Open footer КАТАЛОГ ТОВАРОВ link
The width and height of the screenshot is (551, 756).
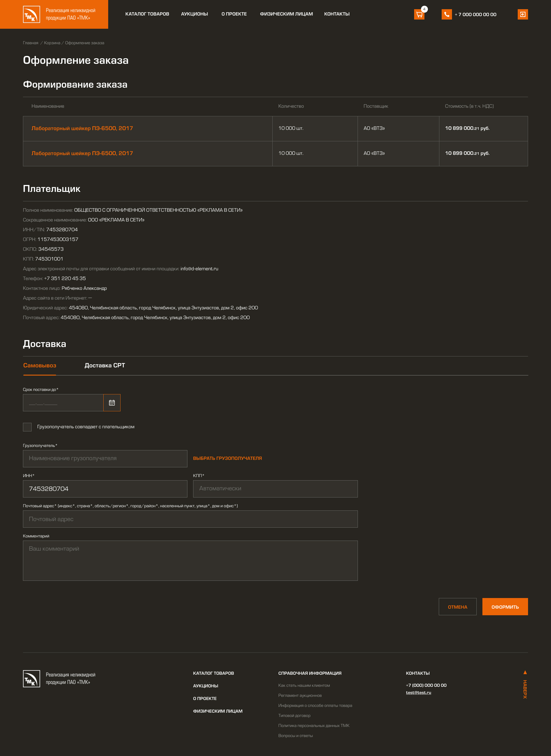click(x=214, y=673)
